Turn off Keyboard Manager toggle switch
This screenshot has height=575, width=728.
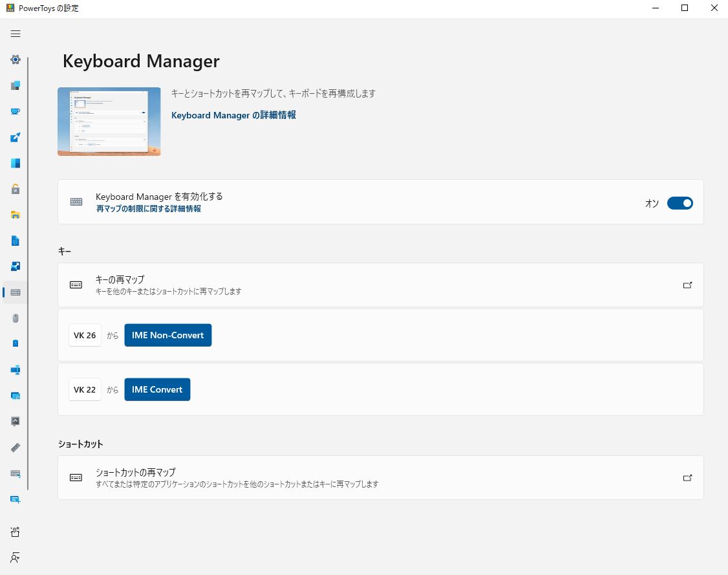(x=680, y=203)
